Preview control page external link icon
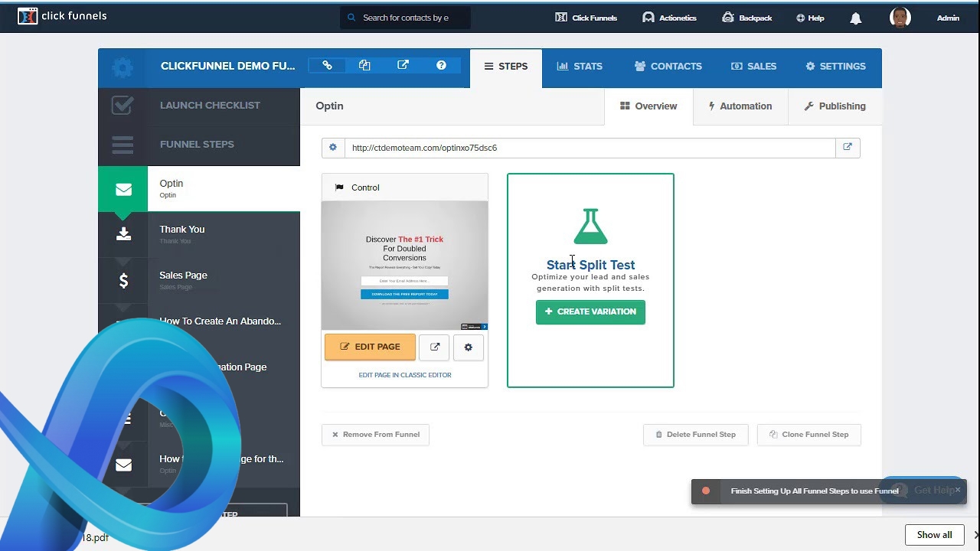The height and width of the screenshot is (551, 980). 435,347
